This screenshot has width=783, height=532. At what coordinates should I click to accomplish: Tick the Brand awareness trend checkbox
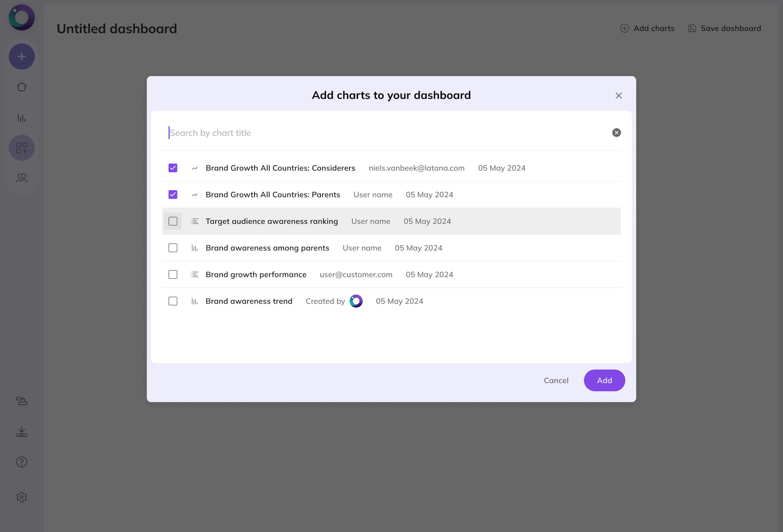(173, 301)
